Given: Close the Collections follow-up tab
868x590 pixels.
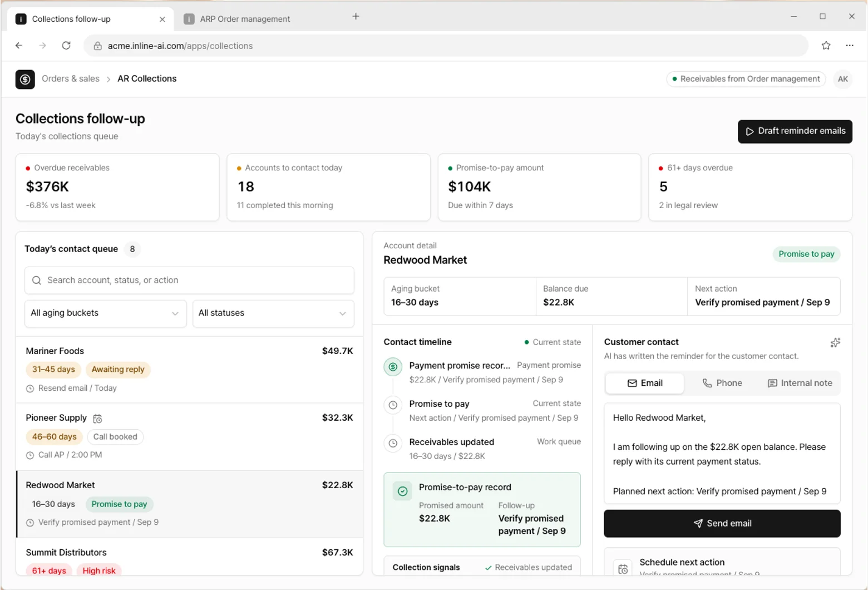Looking at the screenshot, I should pos(162,19).
